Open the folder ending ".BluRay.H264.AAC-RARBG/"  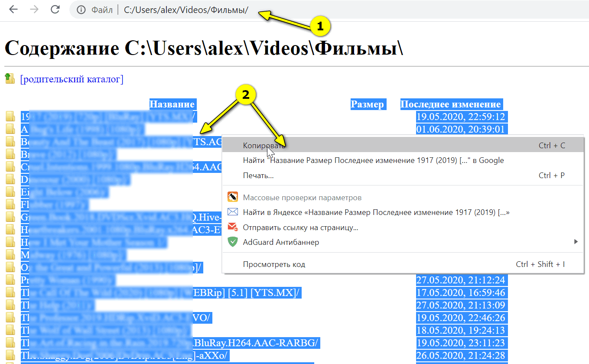click(170, 343)
